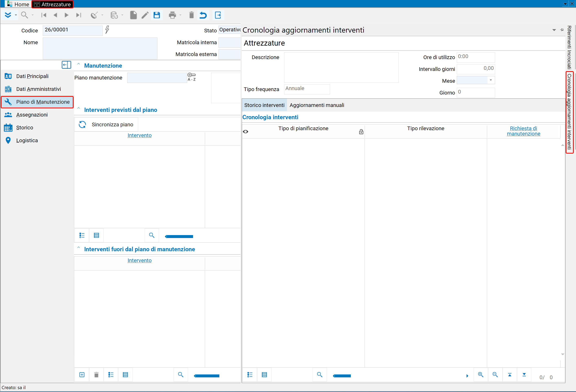Collapse the left navigation panel icon
Image resolution: width=576 pixels, height=392 pixels.
point(66,65)
